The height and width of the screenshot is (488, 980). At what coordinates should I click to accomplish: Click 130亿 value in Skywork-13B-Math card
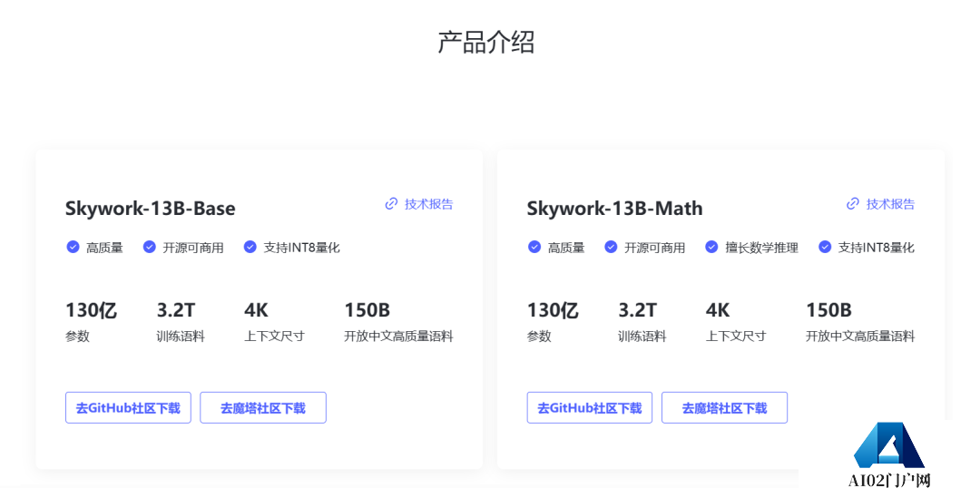[x=553, y=310]
